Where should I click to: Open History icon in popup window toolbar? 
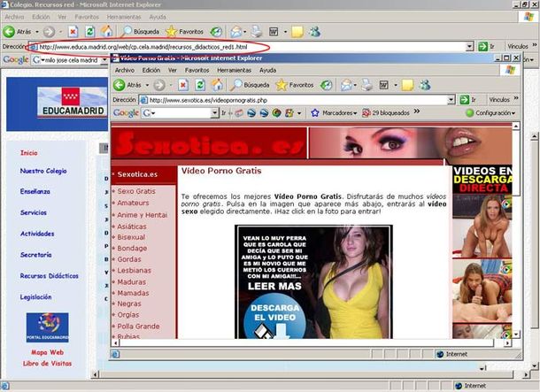pos(326,85)
